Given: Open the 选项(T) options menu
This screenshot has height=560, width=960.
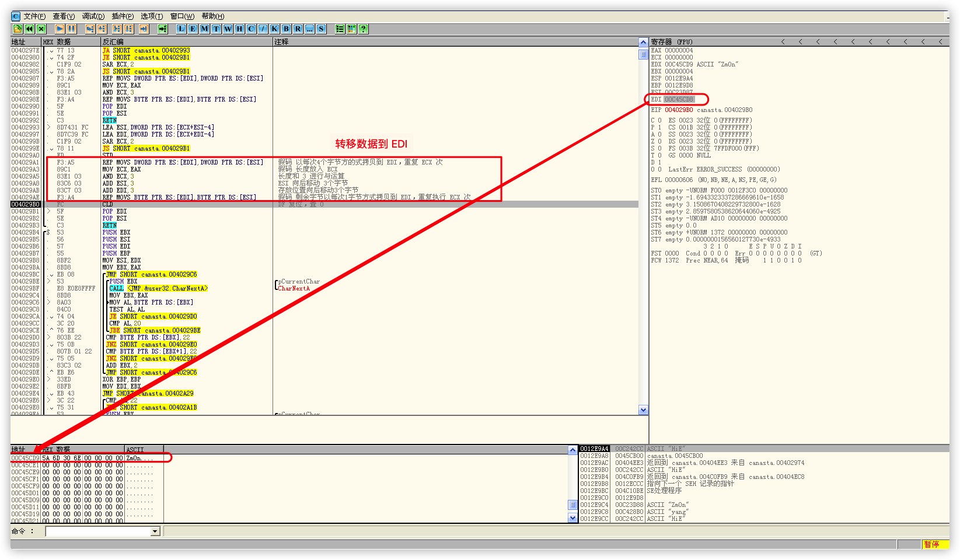Looking at the screenshot, I should [x=152, y=16].
